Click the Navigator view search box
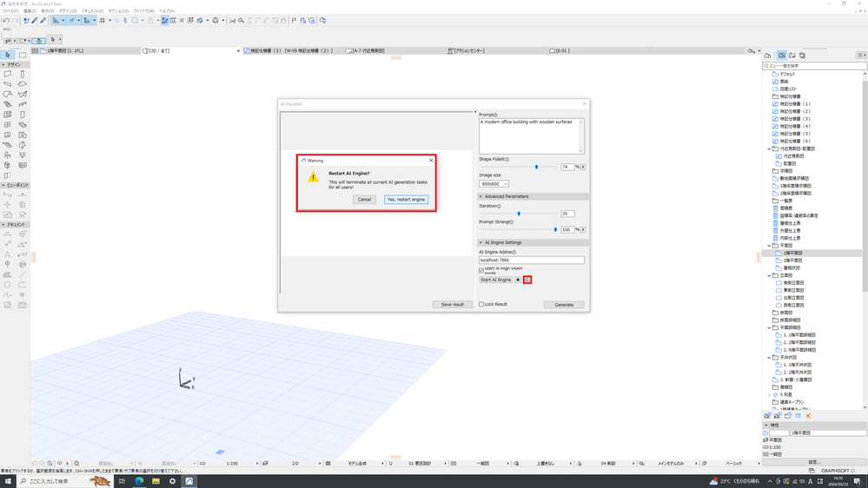 [815, 66]
